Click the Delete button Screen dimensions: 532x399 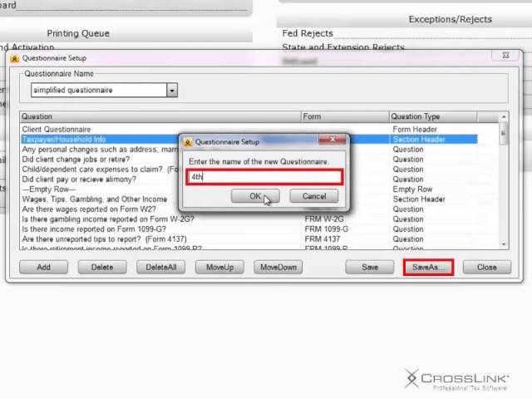pos(102,268)
